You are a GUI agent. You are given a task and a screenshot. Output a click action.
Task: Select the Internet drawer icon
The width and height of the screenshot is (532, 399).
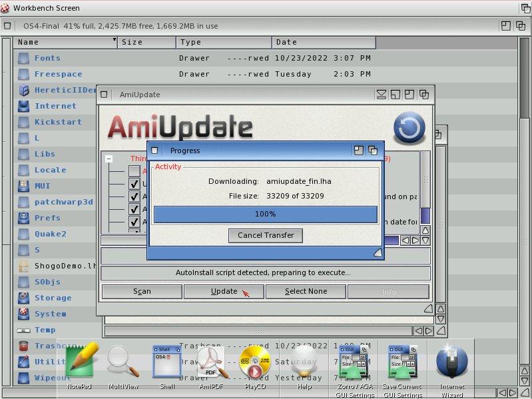[x=23, y=106]
